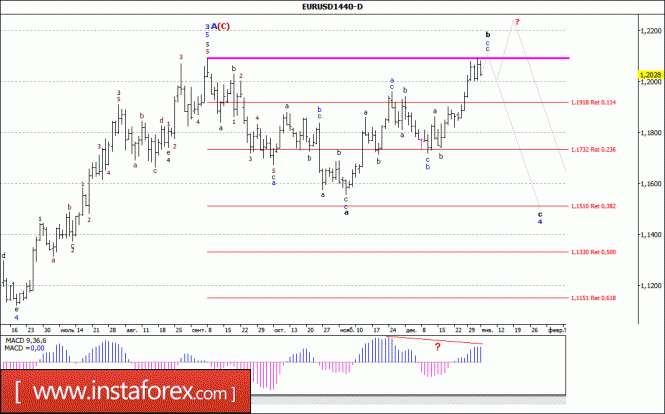The width and height of the screenshot is (665, 414).
Task: Click the red question mark in MACD panel
Action: 438,347
